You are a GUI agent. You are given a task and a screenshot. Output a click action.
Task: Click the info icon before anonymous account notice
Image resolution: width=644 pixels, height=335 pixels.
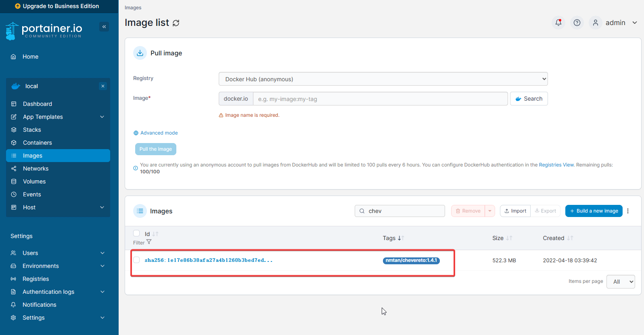(x=136, y=168)
